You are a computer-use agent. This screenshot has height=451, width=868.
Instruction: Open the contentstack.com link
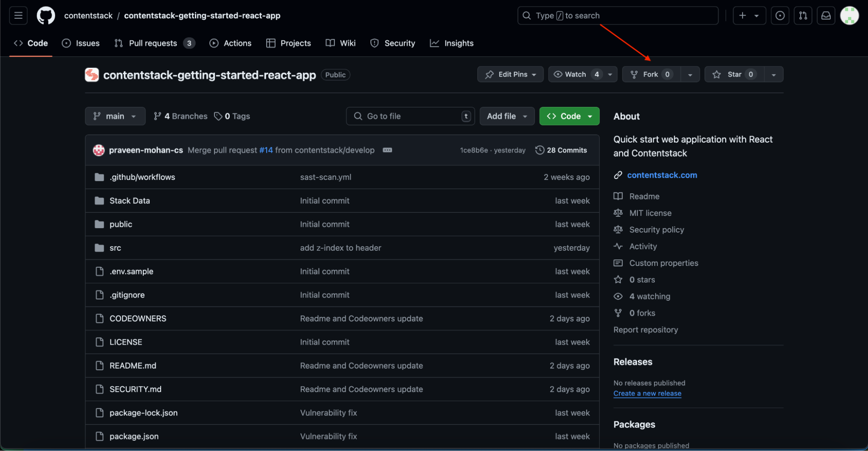click(x=662, y=175)
